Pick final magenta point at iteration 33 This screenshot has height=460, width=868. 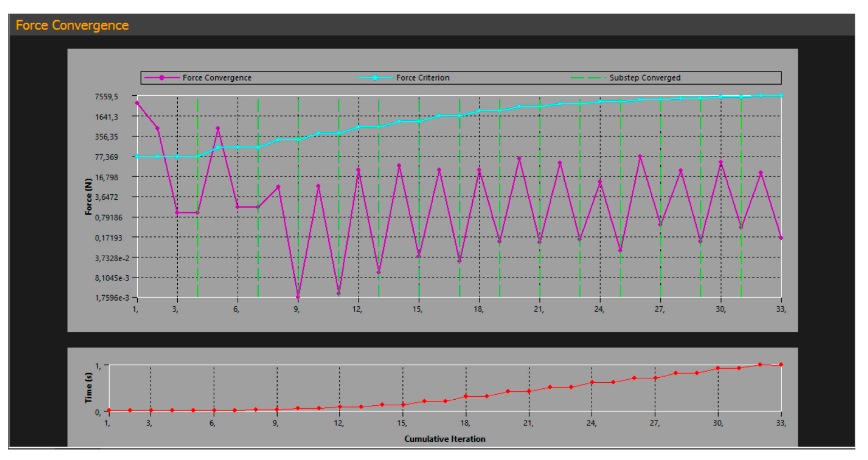point(781,238)
